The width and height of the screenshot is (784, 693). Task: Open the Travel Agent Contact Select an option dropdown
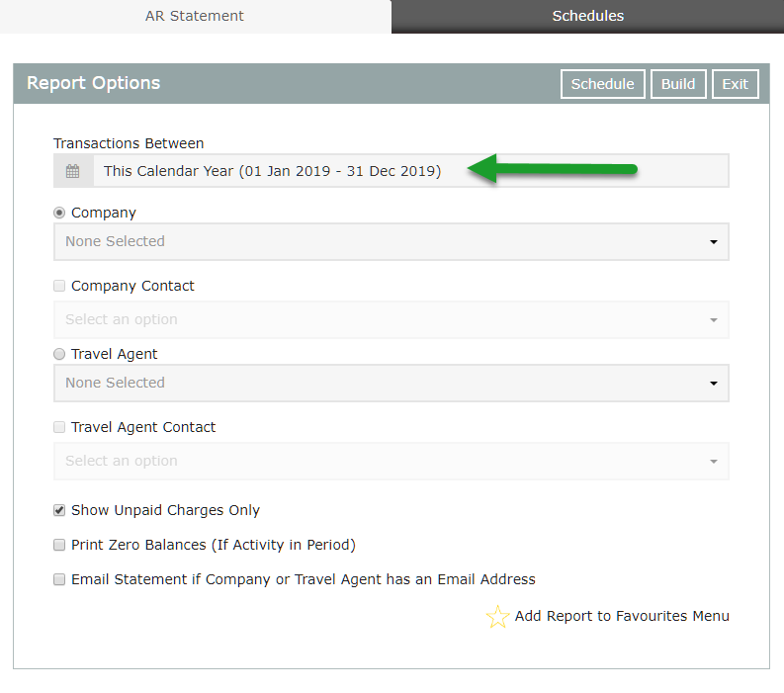tap(391, 461)
